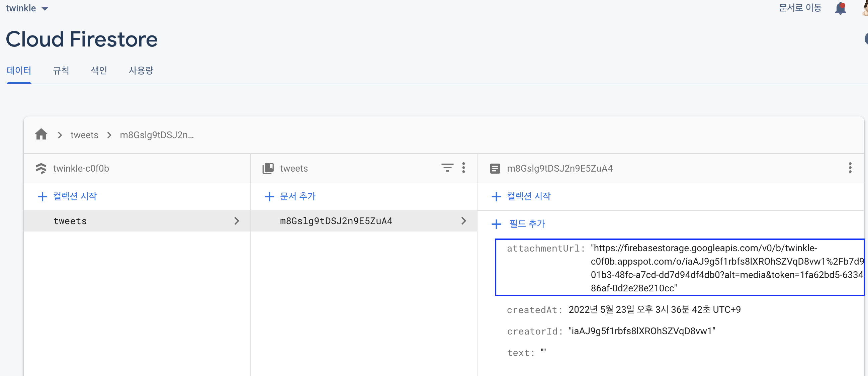Expand the m8Gslg9tDSJ2n9E5ZuA4 document row arrow

pos(464,221)
